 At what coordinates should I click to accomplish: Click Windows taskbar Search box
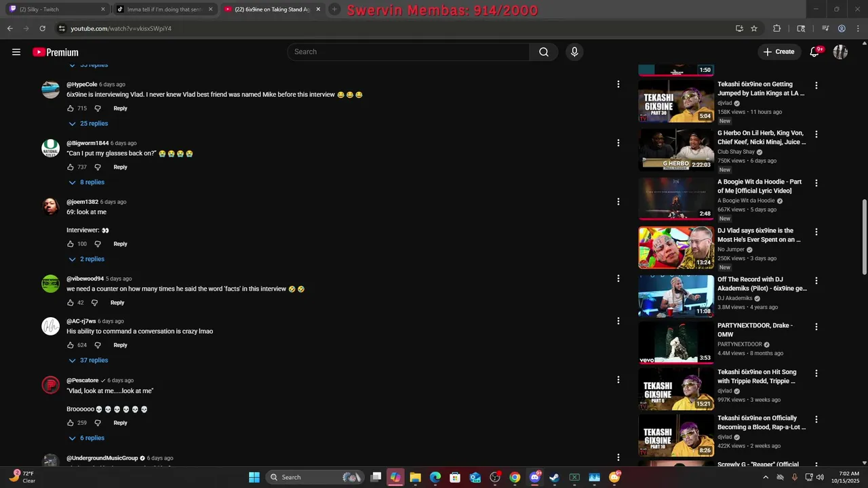pyautogui.click(x=314, y=477)
